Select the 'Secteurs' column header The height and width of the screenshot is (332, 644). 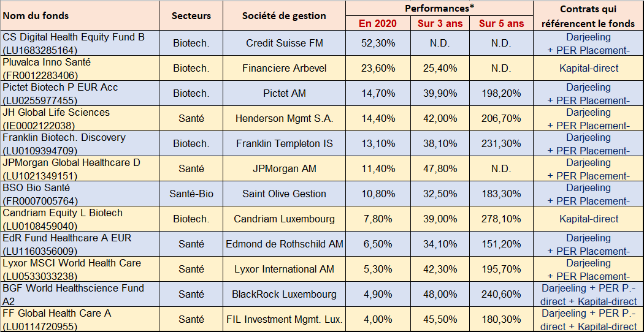(191, 15)
